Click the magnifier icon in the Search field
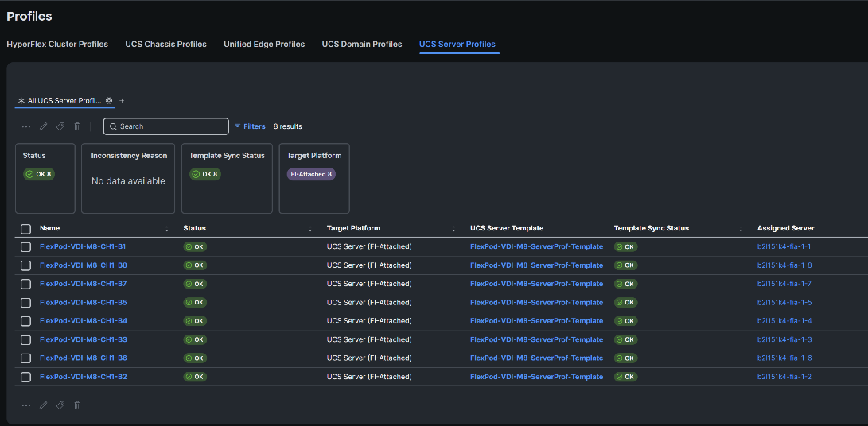Image resolution: width=868 pixels, height=426 pixels. point(113,126)
